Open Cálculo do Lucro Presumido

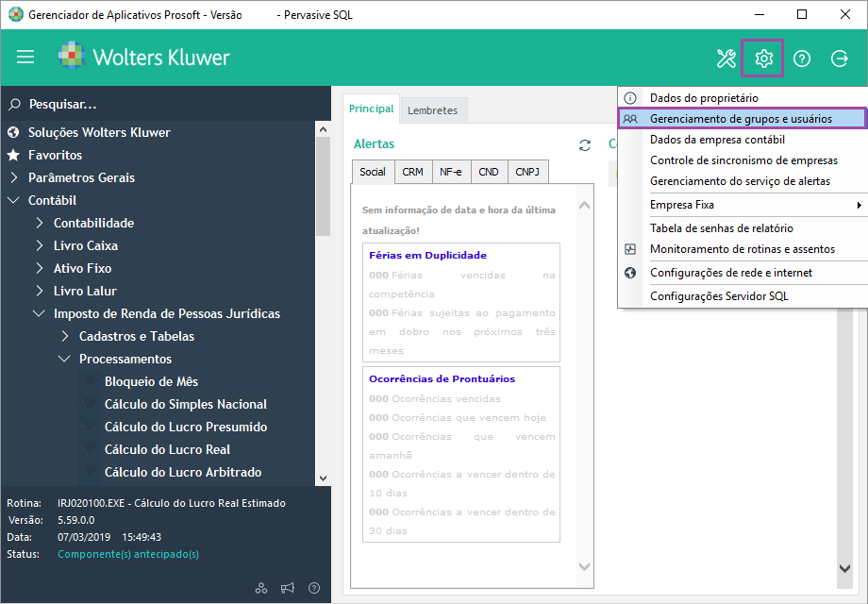point(186,427)
